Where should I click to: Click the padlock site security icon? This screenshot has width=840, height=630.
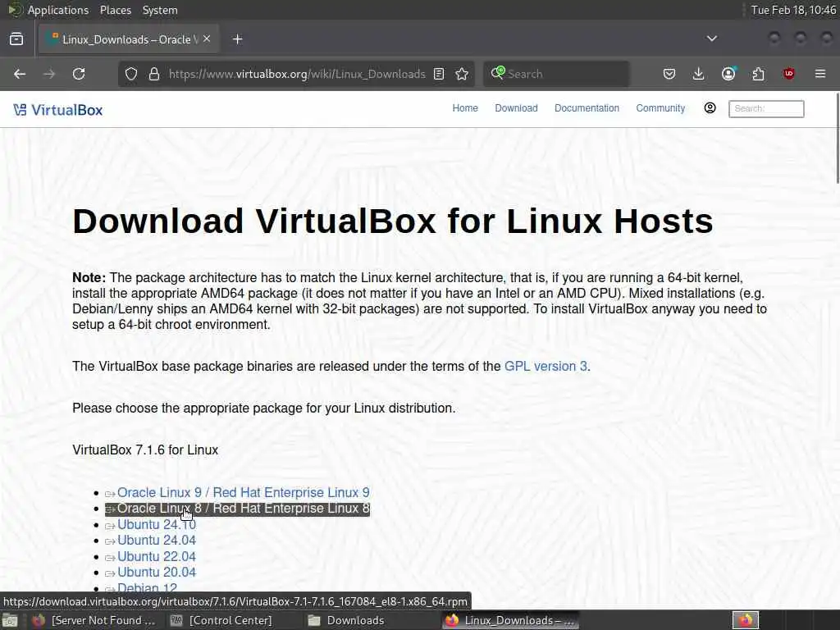click(x=154, y=74)
